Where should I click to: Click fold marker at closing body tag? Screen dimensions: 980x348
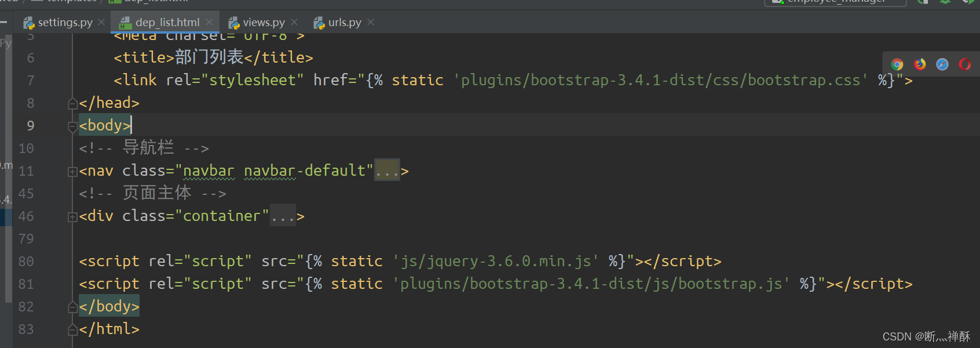[72, 307]
